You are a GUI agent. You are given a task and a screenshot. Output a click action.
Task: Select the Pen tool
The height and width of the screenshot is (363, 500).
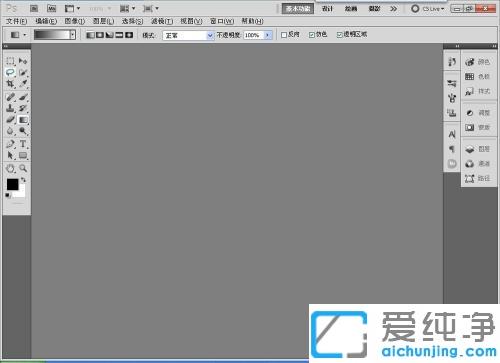click(10, 144)
